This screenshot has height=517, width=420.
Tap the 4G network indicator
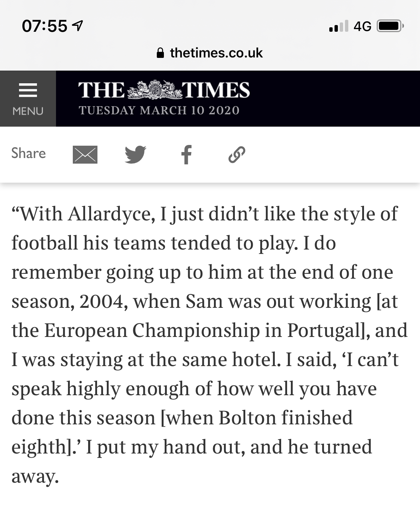coord(362,26)
